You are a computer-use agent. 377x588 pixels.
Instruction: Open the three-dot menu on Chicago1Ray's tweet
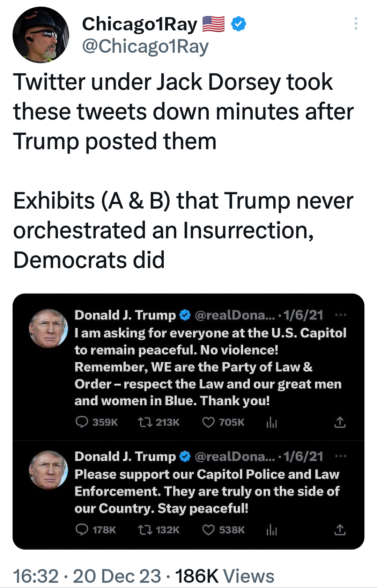356,23
